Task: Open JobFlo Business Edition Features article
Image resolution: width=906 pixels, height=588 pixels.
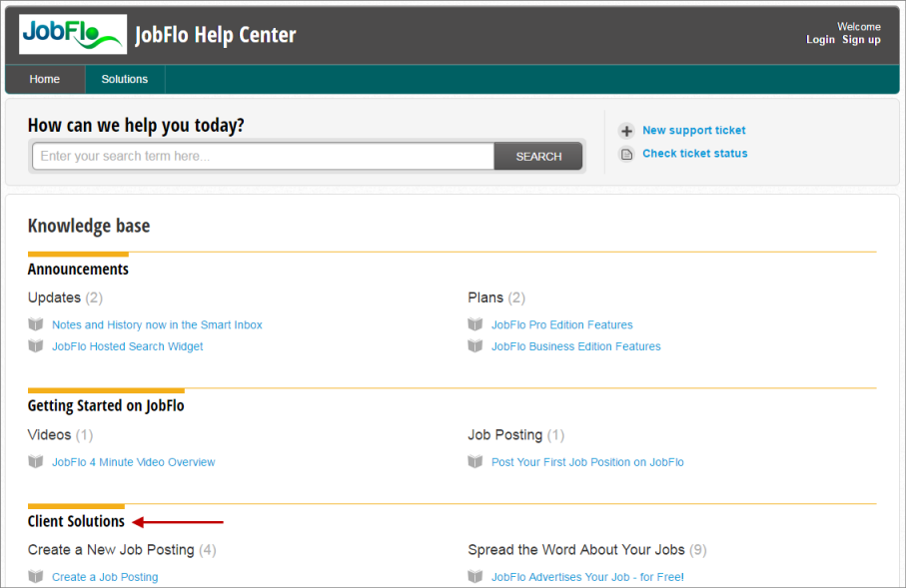Action: pos(576,346)
